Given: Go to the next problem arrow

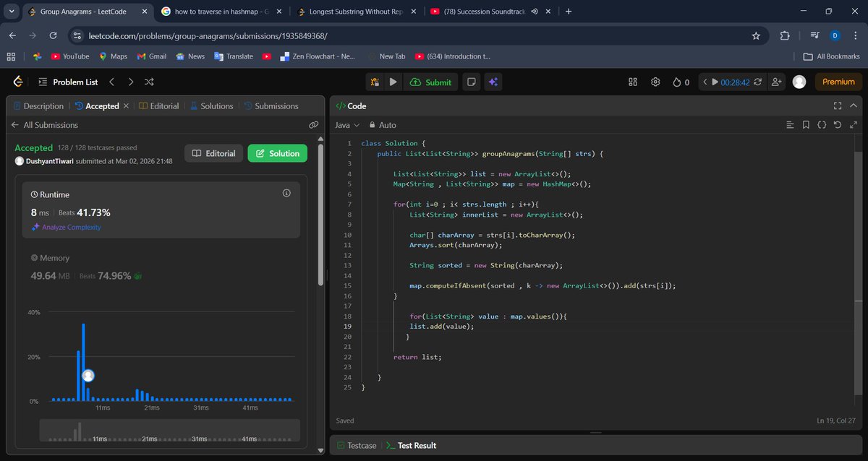Looking at the screenshot, I should click(x=130, y=82).
